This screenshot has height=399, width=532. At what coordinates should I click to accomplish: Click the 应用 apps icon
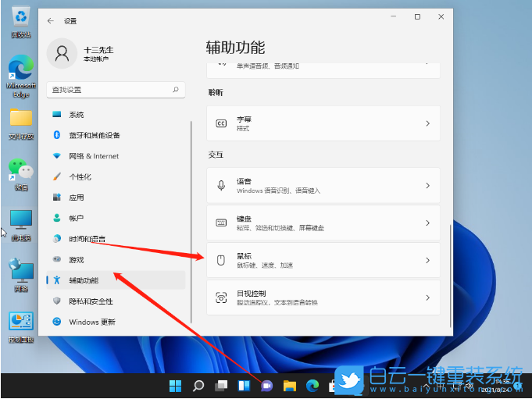point(57,197)
